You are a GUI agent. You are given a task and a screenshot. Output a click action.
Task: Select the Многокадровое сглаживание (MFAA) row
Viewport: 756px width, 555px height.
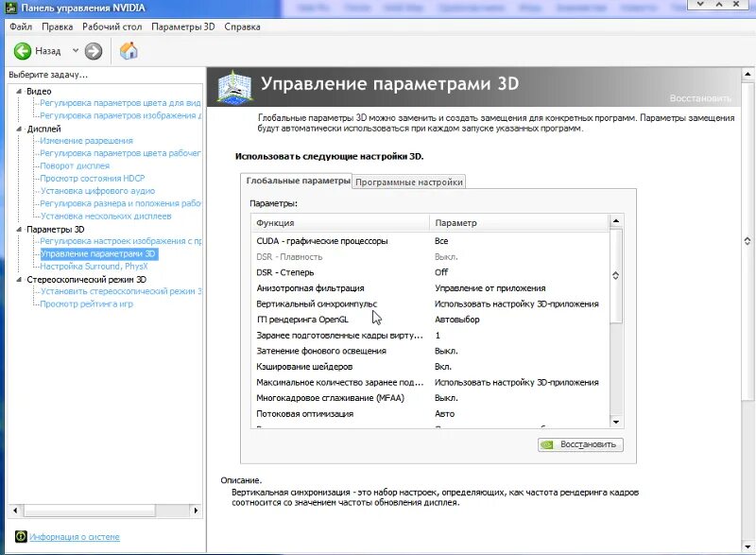[430, 398]
